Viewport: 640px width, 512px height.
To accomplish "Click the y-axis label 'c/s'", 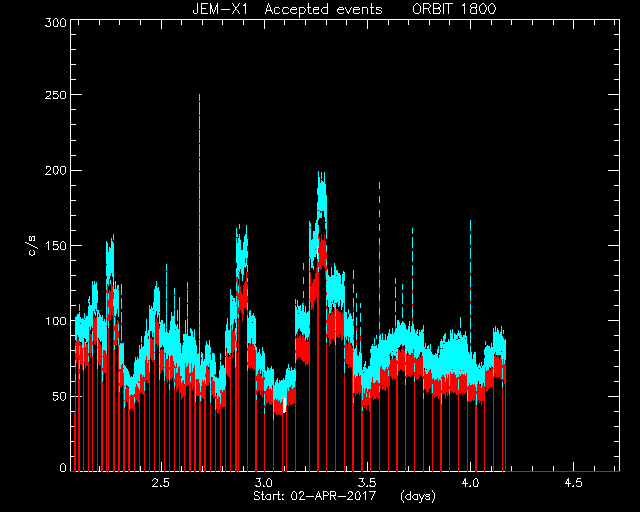I will 33,245.
